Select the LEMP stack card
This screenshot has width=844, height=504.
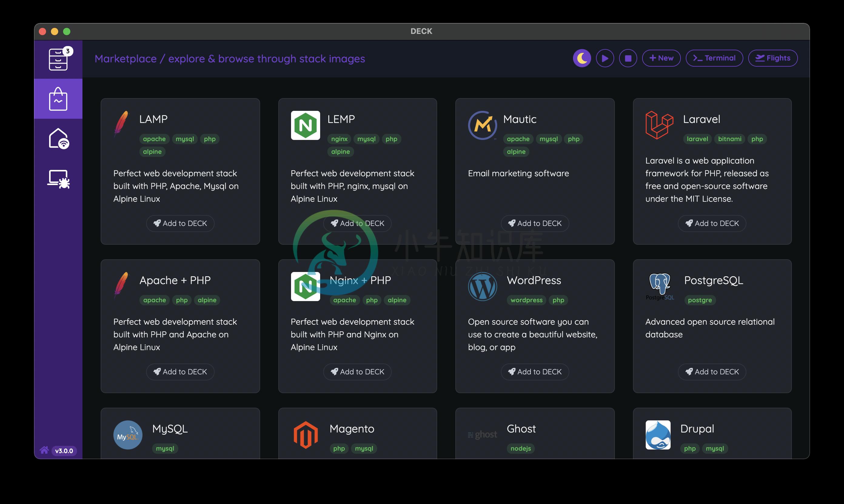pos(358,169)
